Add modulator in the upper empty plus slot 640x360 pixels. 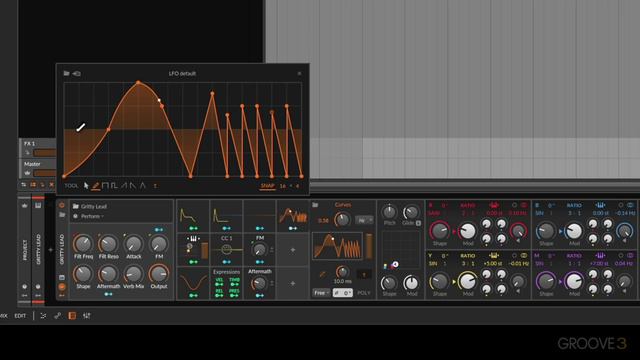(x=293, y=249)
